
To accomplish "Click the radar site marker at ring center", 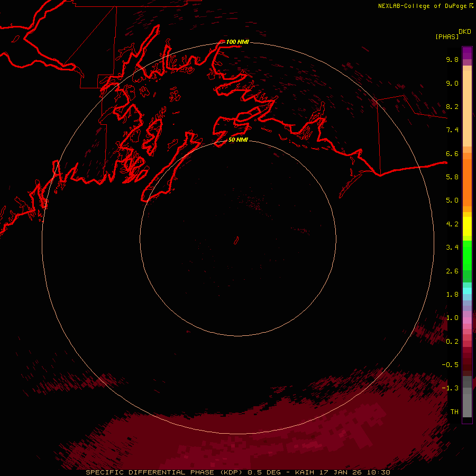I will coord(236,241).
